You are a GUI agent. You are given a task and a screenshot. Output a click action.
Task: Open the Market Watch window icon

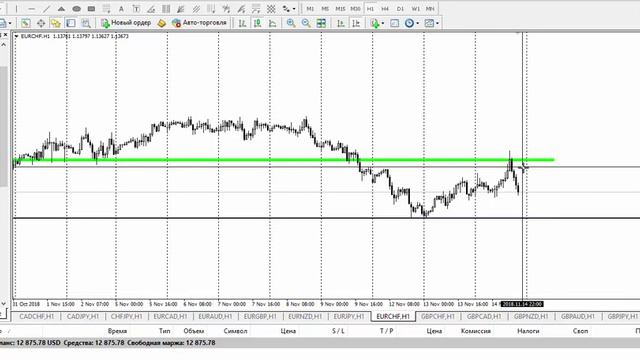point(26,23)
